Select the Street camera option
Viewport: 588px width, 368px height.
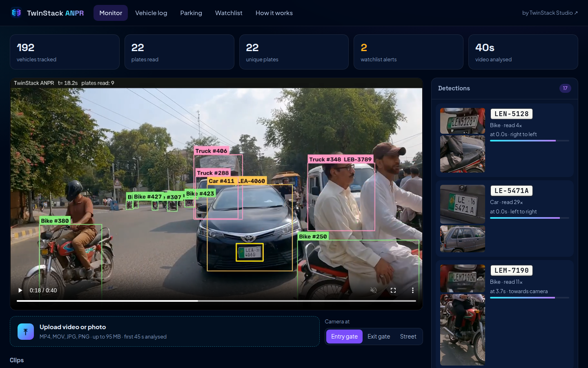[408, 337]
